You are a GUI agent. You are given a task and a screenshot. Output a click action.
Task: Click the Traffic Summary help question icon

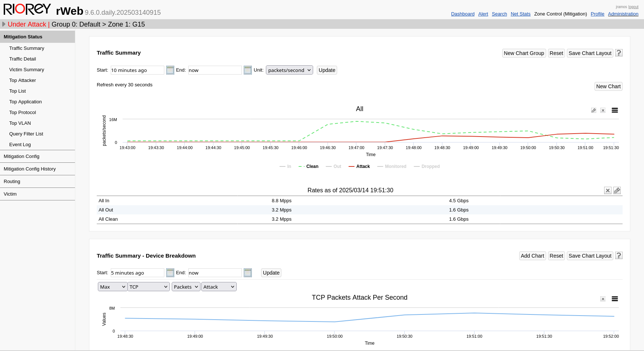coord(619,53)
